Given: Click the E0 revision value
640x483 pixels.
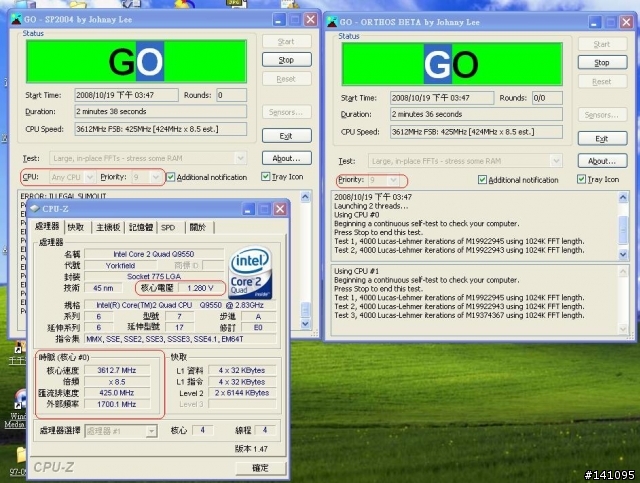Looking at the screenshot, I should click(x=258, y=327).
